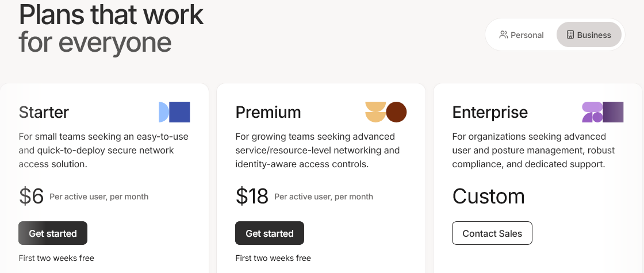Click the Enterprise plan title
Screen dimensions: 644x273
tap(490, 112)
